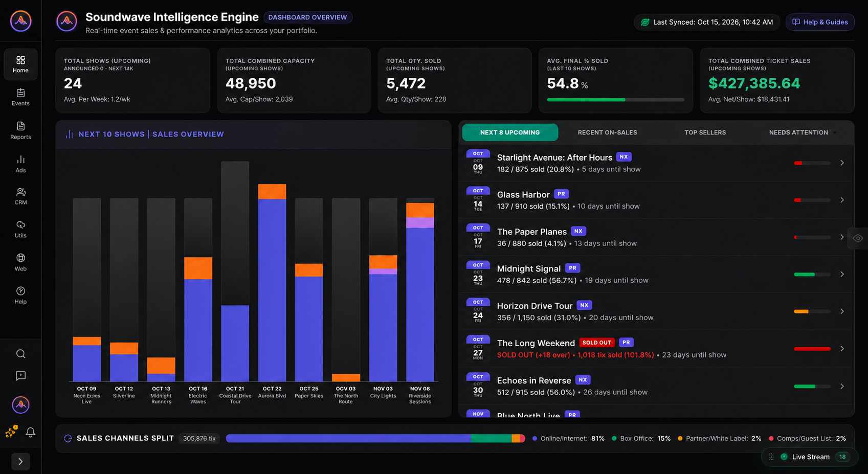Click the Sold Out badge on The Long Weekend
Screen dimensions: 868x474
(596, 343)
